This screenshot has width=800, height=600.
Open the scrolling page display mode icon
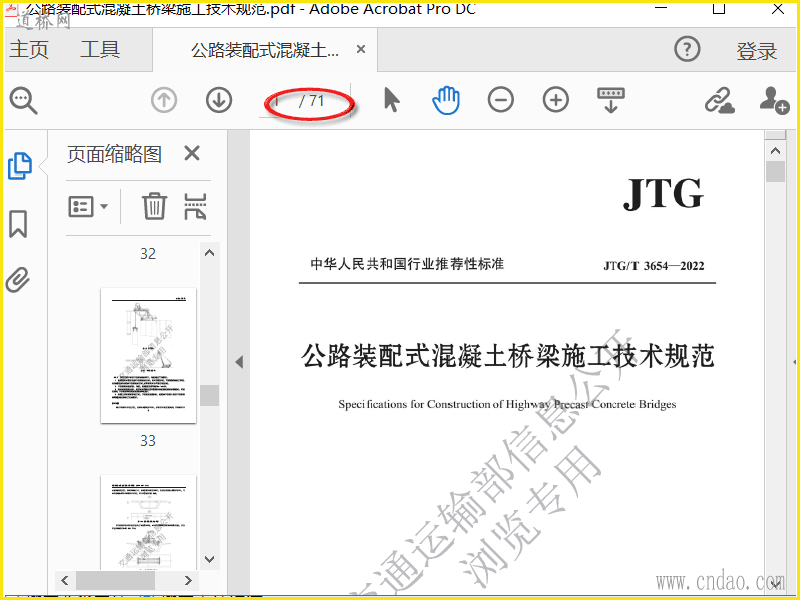point(611,99)
